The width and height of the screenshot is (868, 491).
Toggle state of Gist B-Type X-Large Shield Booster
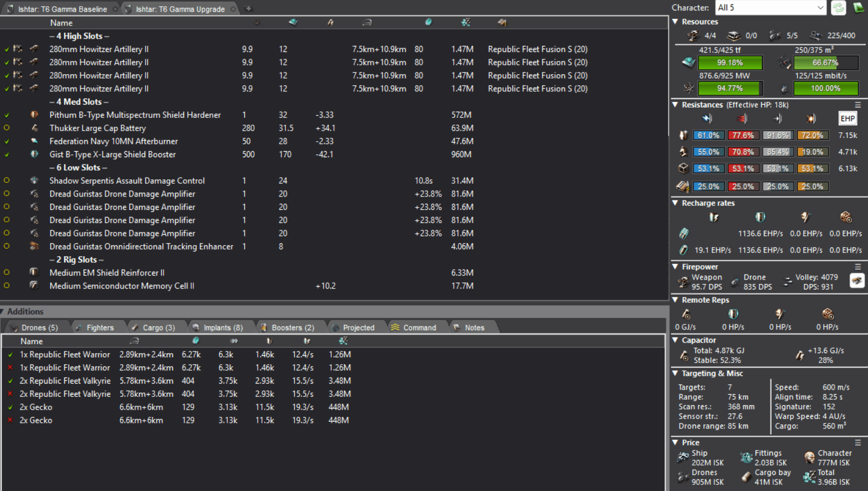(x=7, y=154)
